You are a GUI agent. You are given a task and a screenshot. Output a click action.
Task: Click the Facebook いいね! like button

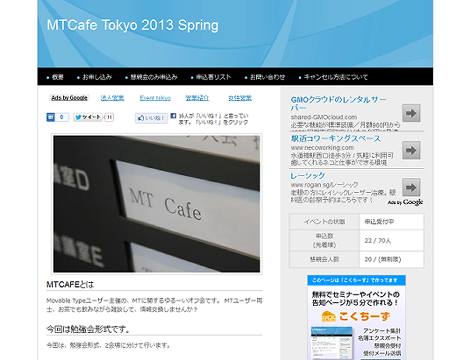pos(151,118)
